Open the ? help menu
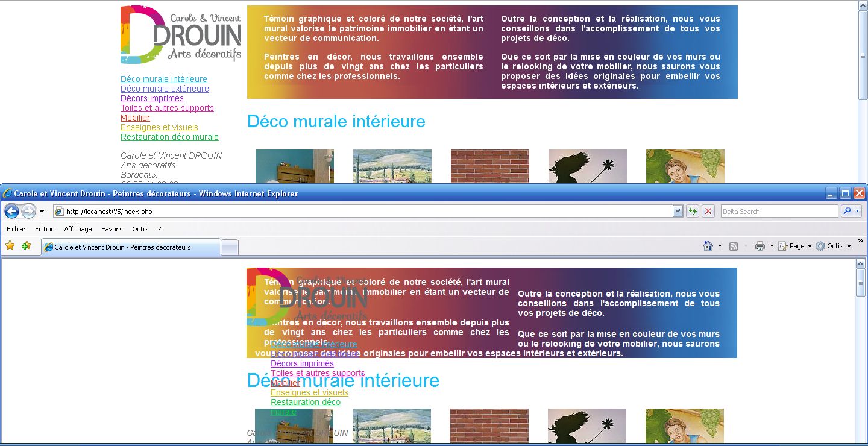868x446 pixels. click(160, 229)
